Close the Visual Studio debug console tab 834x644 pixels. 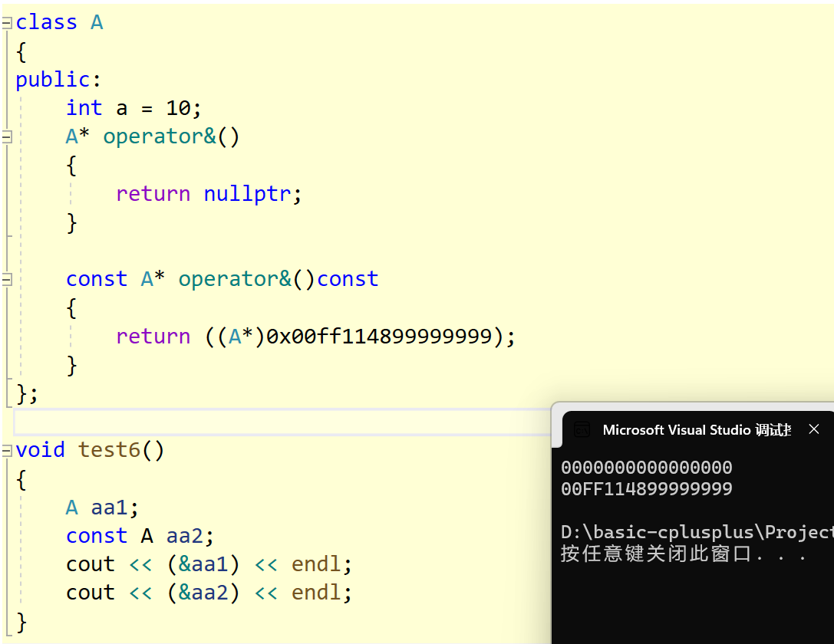click(814, 429)
